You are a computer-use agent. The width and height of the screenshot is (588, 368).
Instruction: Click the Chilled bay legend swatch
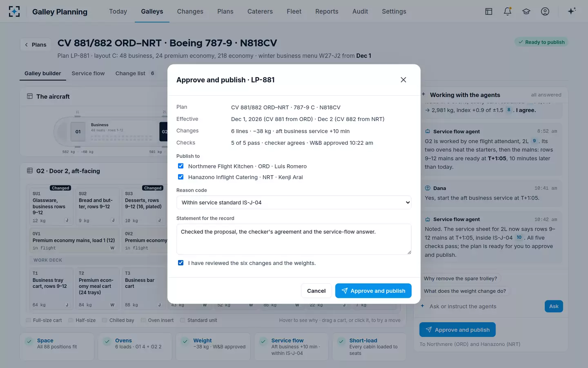coord(105,321)
